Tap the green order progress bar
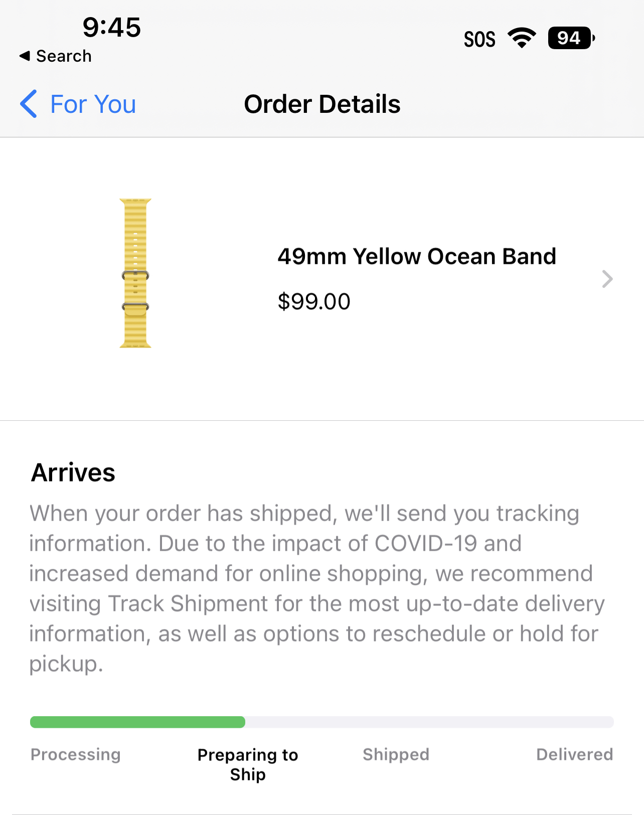 (137, 722)
